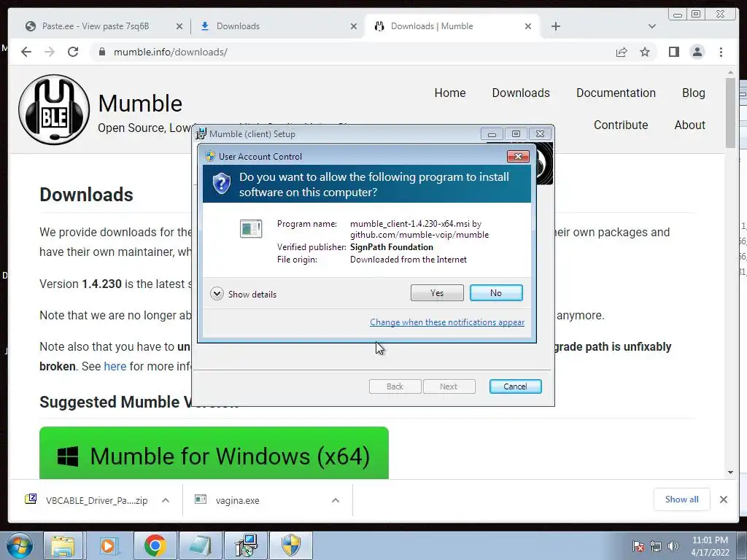
Task: Open Chrome three-dot menu
Action: click(x=721, y=52)
